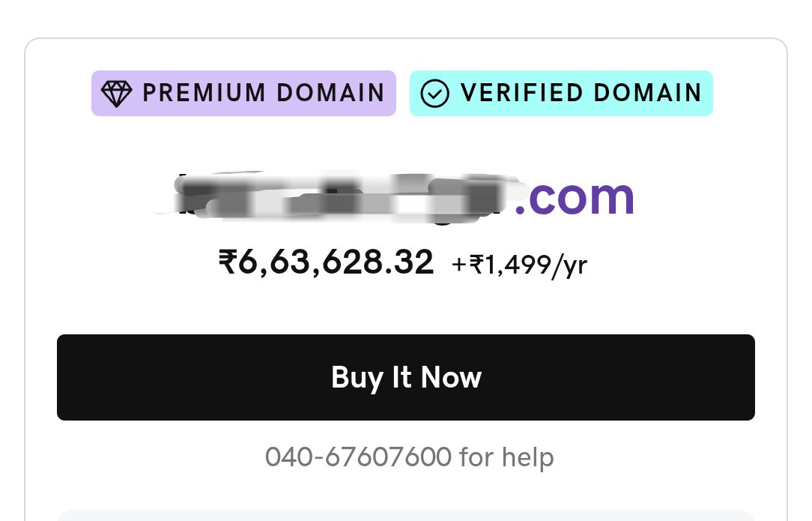Click the word DOMAIN in the purple badge

(x=330, y=93)
